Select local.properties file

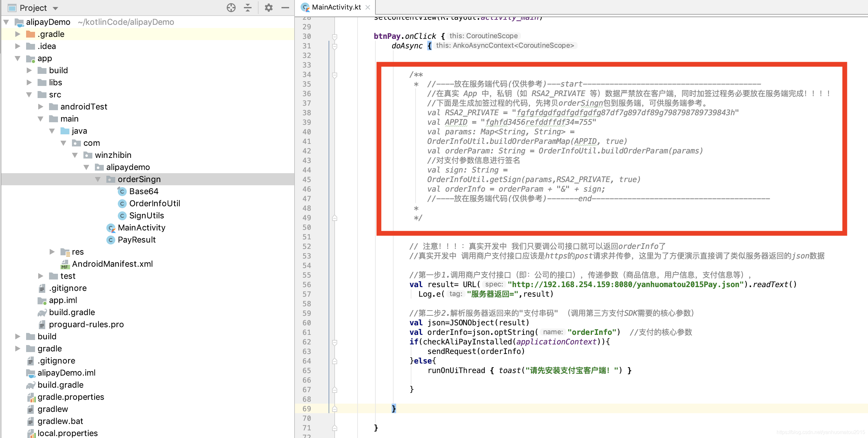tap(68, 433)
